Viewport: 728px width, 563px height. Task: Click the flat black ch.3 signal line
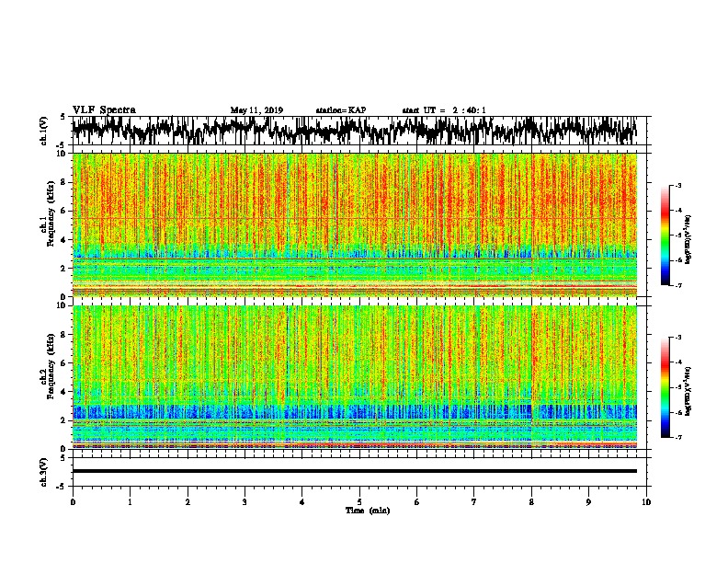pos(354,471)
